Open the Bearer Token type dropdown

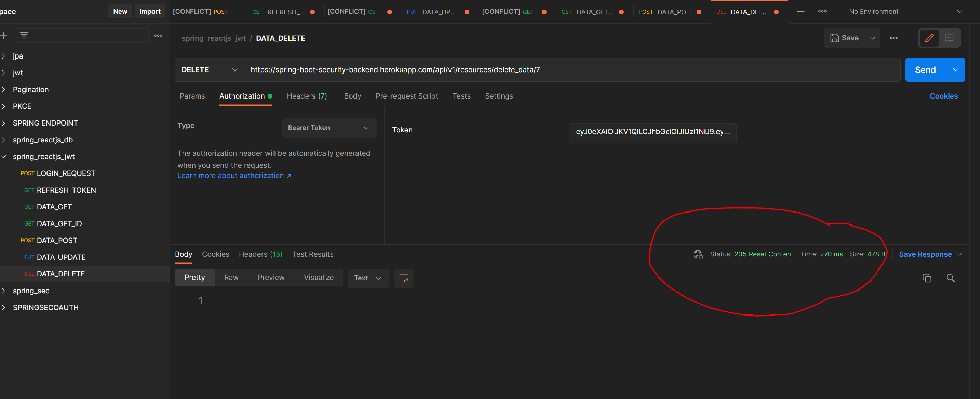(329, 128)
